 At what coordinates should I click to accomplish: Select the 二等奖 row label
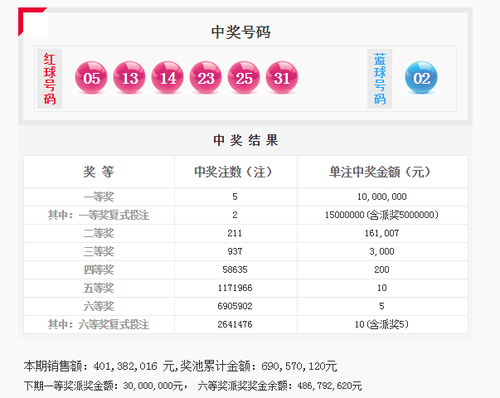[x=99, y=233]
